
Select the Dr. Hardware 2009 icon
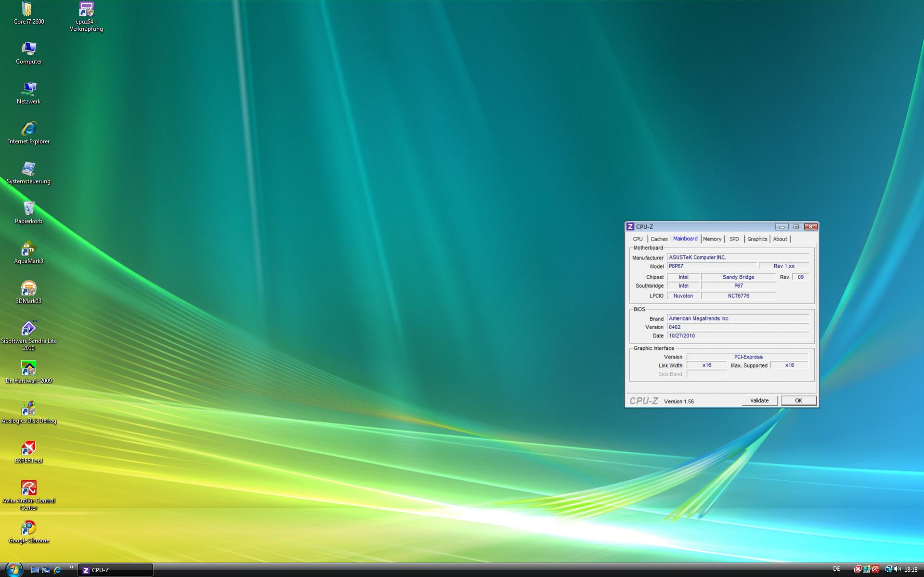point(28,373)
